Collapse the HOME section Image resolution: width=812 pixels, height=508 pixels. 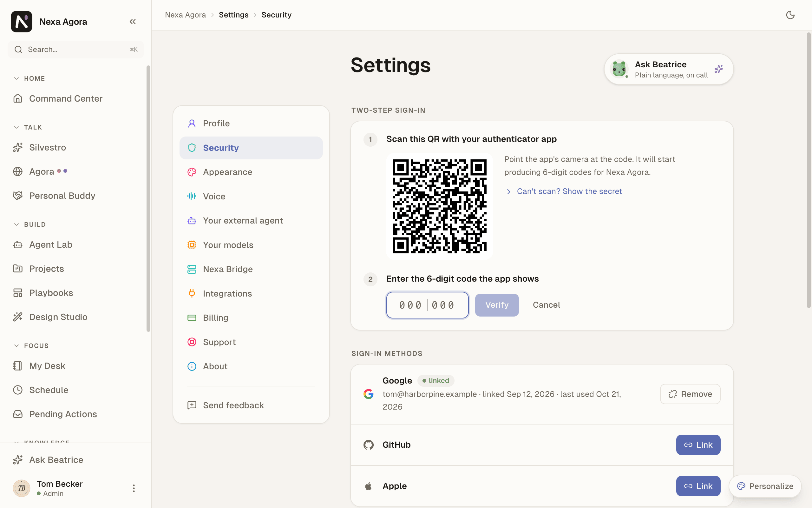(29, 78)
